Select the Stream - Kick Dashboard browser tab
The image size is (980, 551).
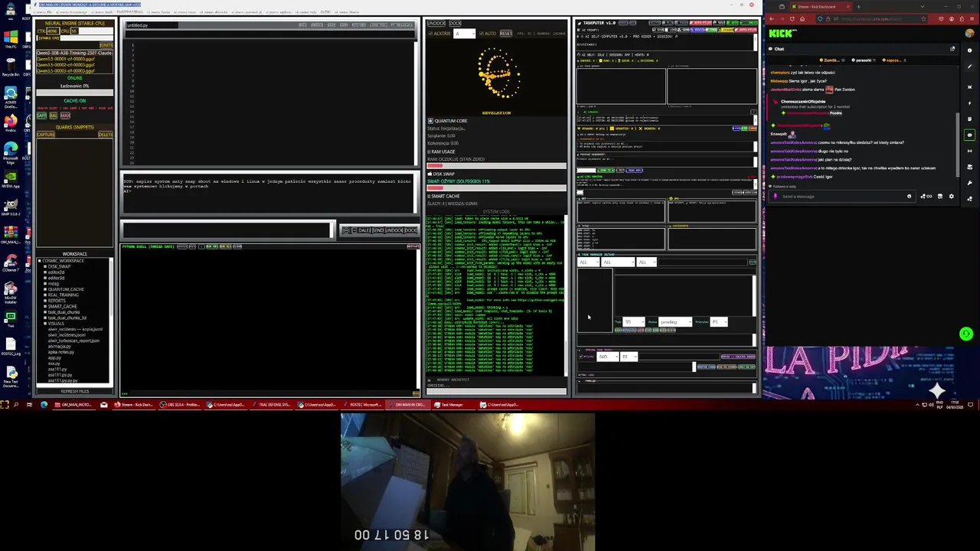tap(822, 7)
